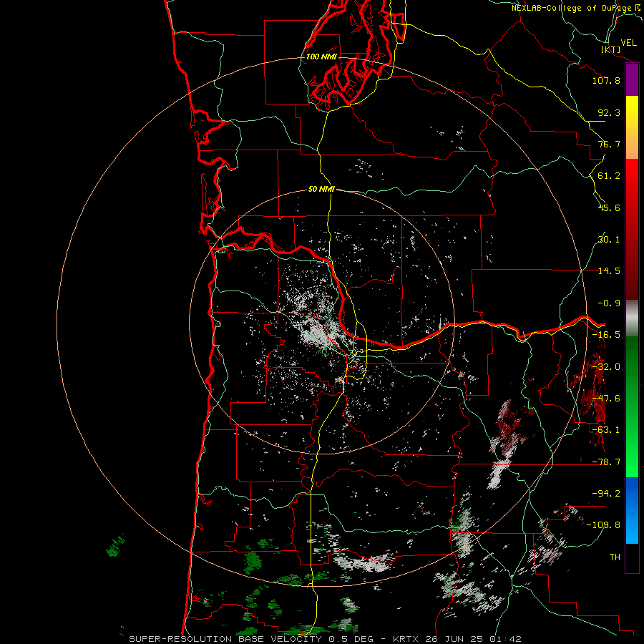Viewport: 644px width, 644px height.
Task: Pick the bright red segment of color bar
Action: point(632,181)
